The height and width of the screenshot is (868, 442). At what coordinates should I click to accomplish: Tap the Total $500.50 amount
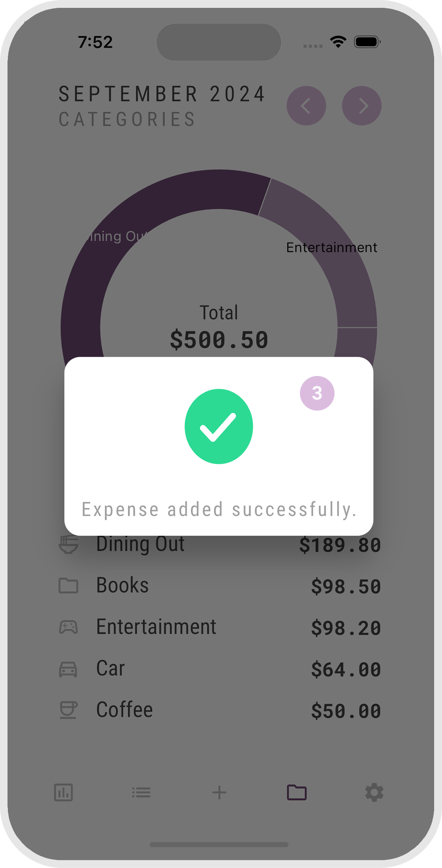[x=219, y=340]
